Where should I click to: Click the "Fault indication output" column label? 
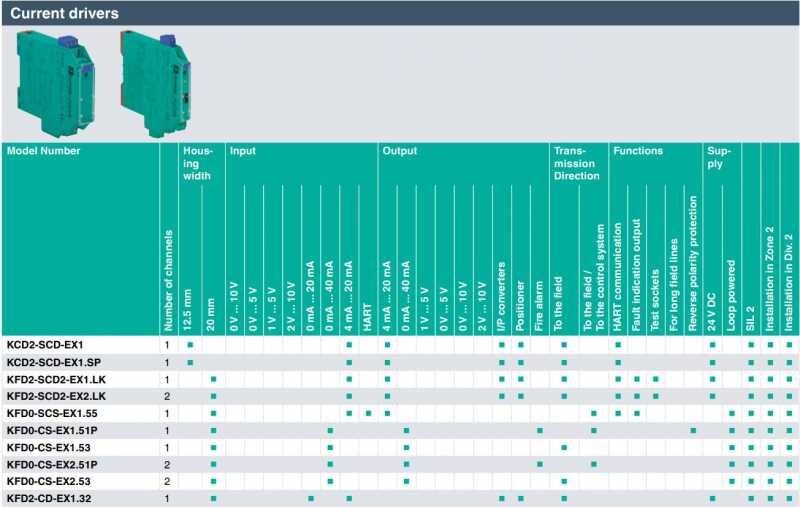636,275
